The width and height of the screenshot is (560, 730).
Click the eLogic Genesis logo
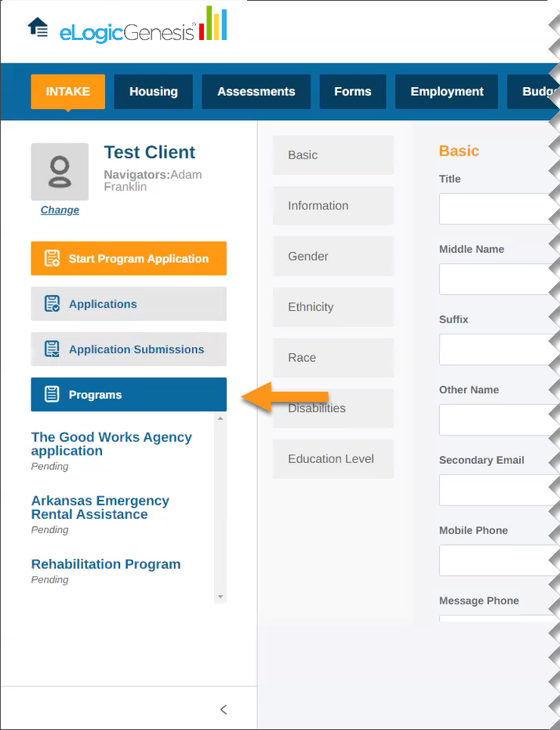tap(143, 28)
